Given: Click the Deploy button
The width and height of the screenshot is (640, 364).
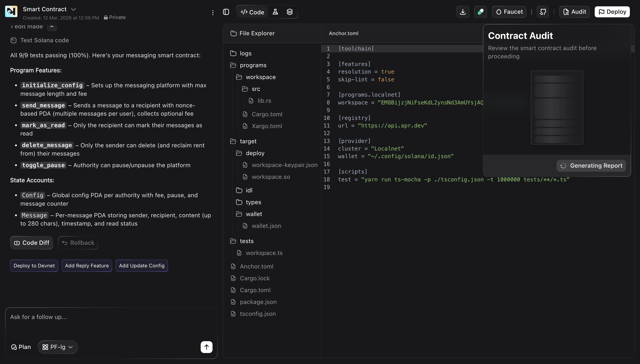Looking at the screenshot, I should 612,12.
